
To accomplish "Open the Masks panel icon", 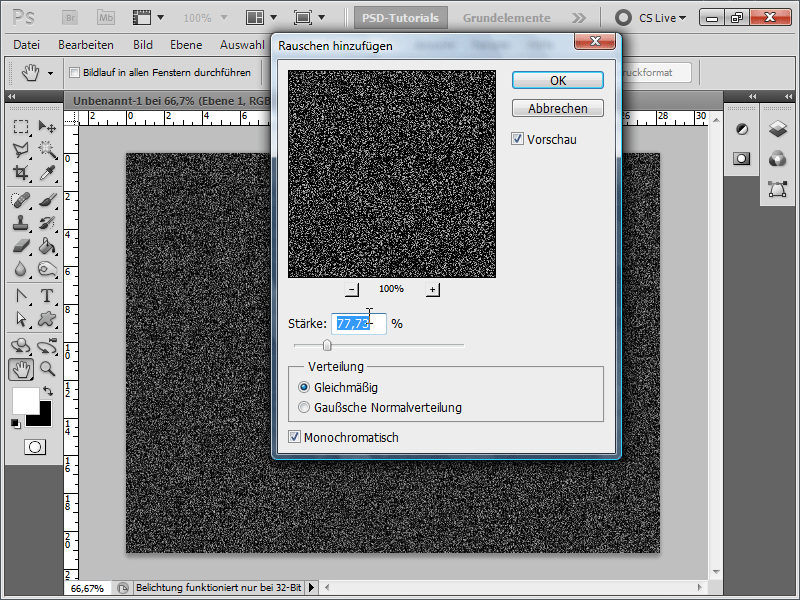I will (742, 159).
